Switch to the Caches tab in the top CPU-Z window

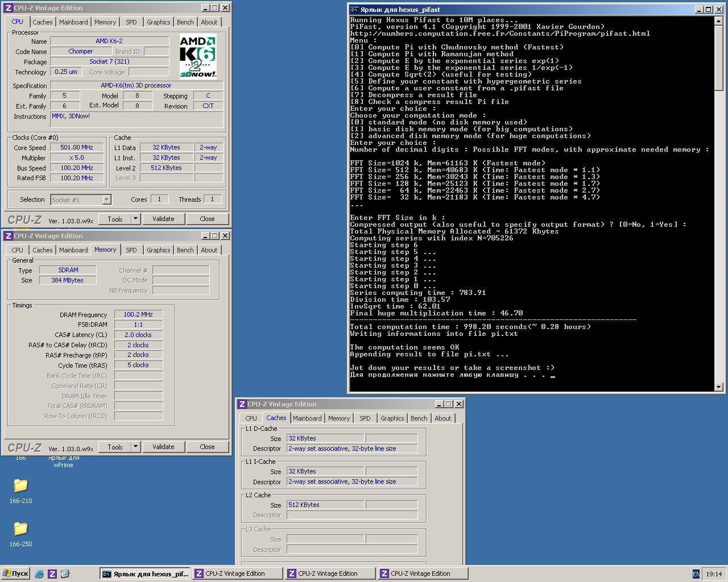click(x=42, y=22)
